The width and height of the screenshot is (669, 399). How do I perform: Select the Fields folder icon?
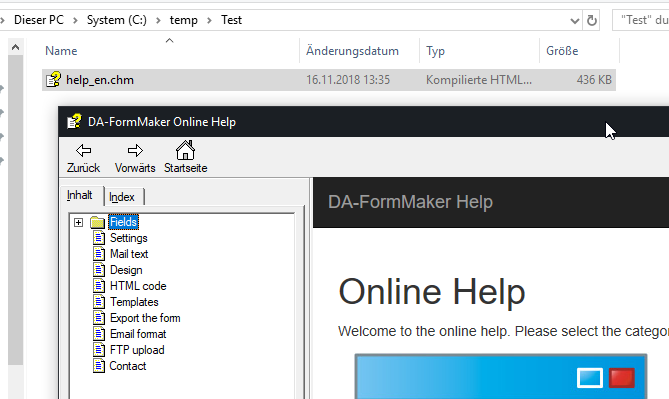coord(98,222)
